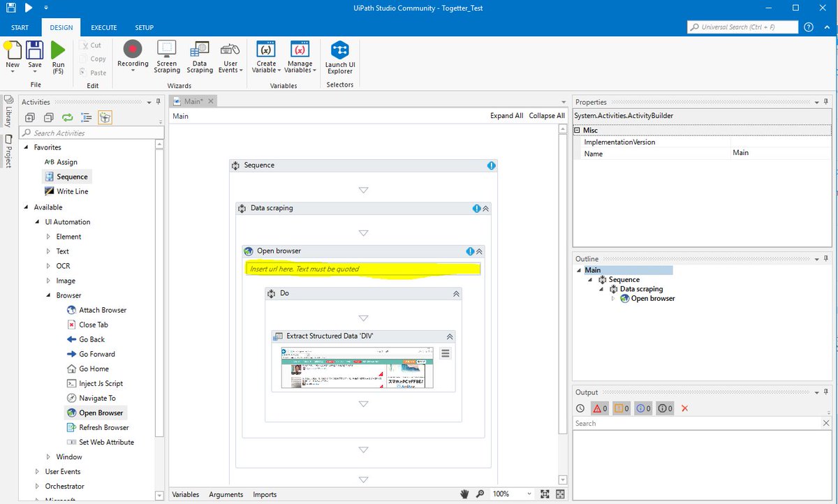
Task: Refresh the activities list with the green arrows
Action: [x=68, y=117]
